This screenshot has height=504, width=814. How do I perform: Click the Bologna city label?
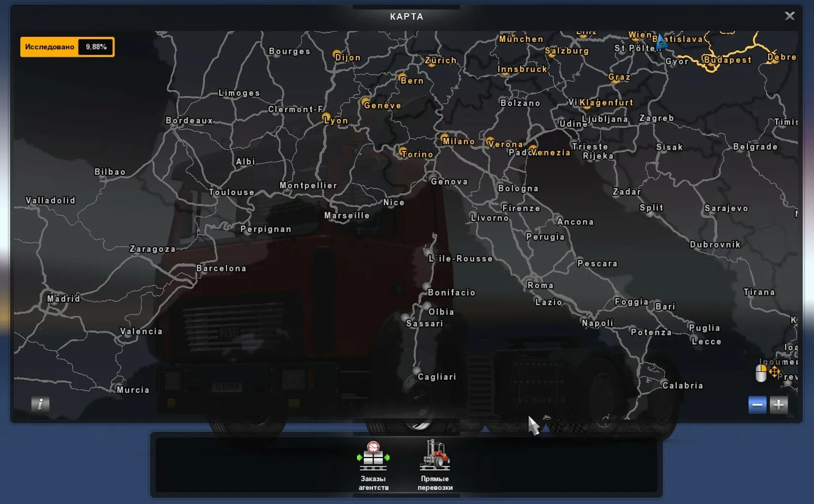click(518, 188)
